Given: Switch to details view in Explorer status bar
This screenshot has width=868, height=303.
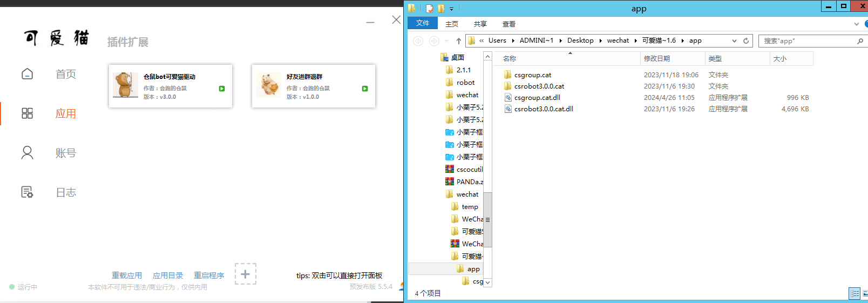Looking at the screenshot, I should [x=855, y=293].
